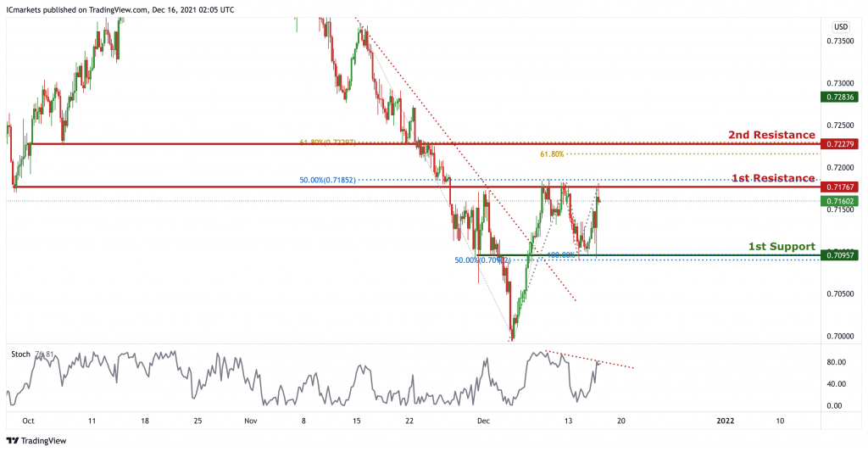Click the 0.71500 price axis label
The width and height of the screenshot is (868, 452).
(840, 210)
